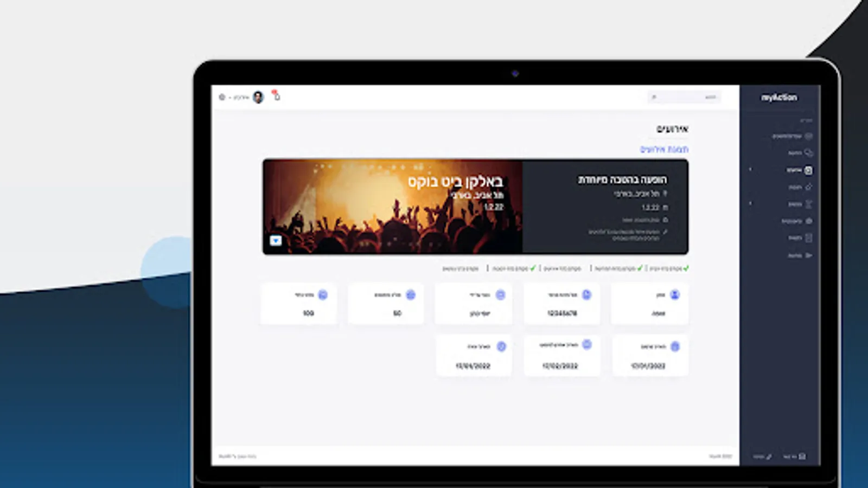The image size is (868, 488).
Task: Click the הופעה בהטבה מיוחדת heading
Action: tap(622, 179)
